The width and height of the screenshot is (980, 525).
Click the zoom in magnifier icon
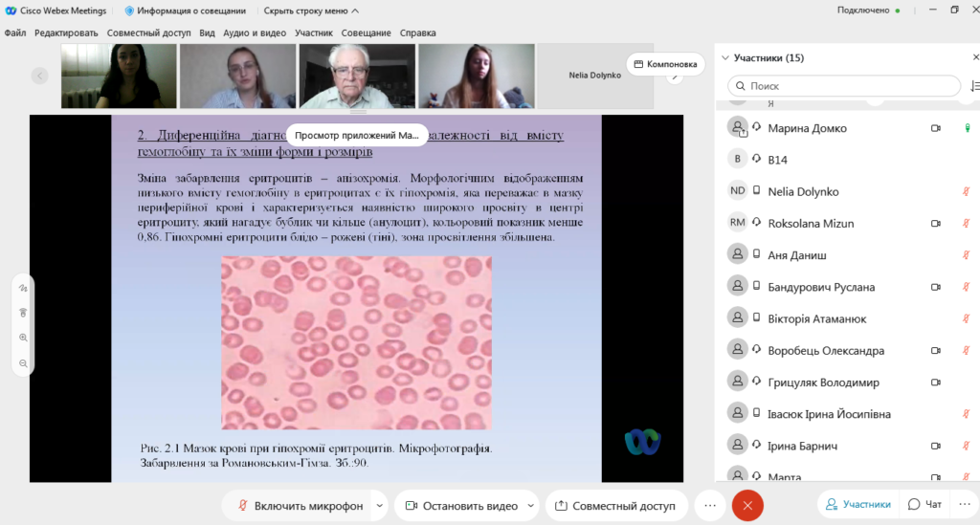pos(23,338)
